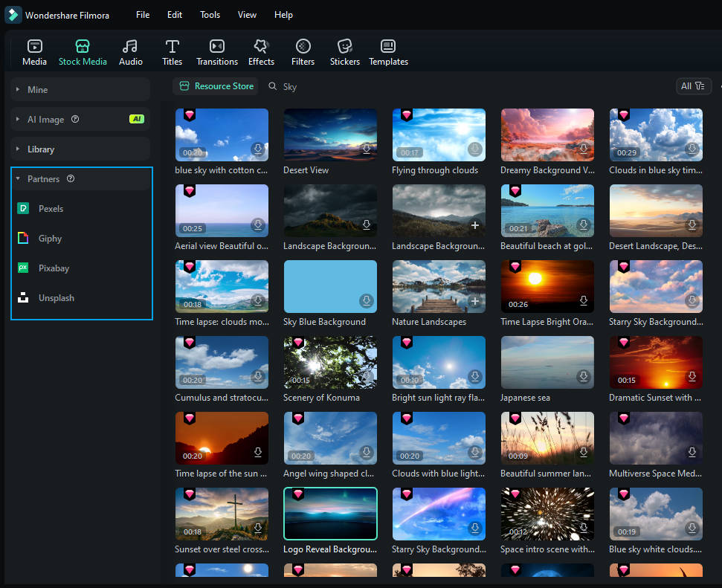Download the Japanese sea clip
The width and height of the screenshot is (722, 588).
point(584,376)
